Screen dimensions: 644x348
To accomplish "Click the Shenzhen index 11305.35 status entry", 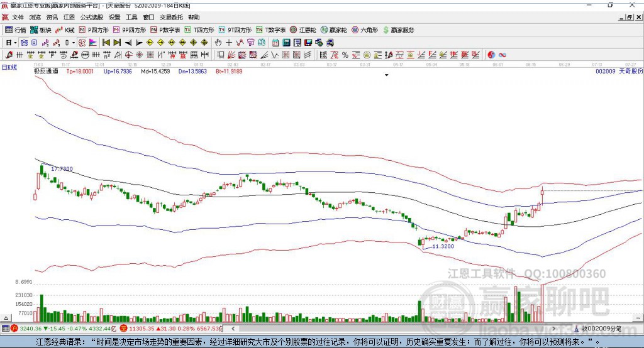I will coord(171,329).
